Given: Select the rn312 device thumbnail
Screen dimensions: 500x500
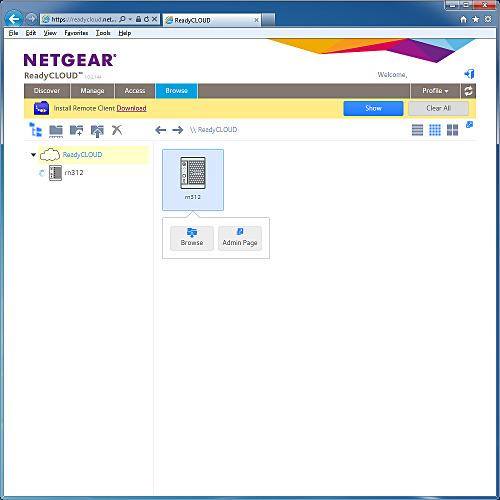Looking at the screenshot, I should (193, 180).
